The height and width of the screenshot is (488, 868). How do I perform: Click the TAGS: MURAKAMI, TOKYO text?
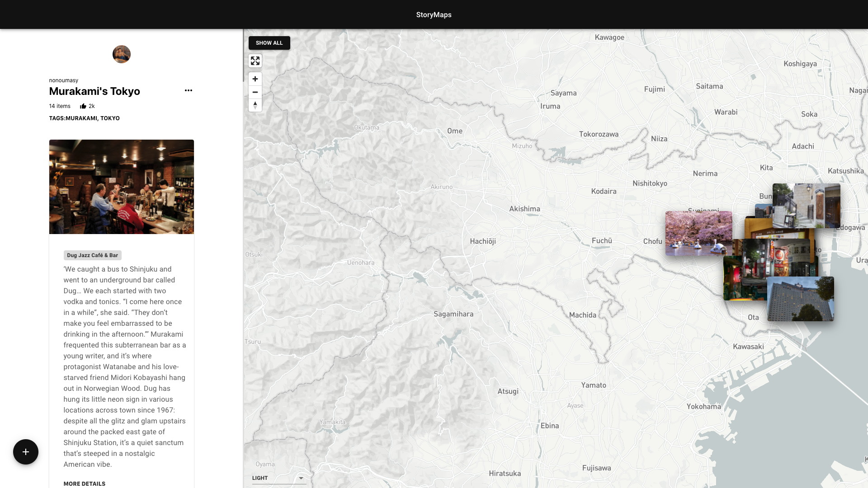[85, 118]
